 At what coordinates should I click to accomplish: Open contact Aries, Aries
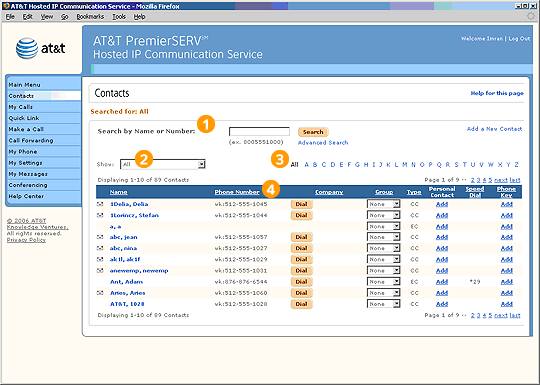(127, 293)
